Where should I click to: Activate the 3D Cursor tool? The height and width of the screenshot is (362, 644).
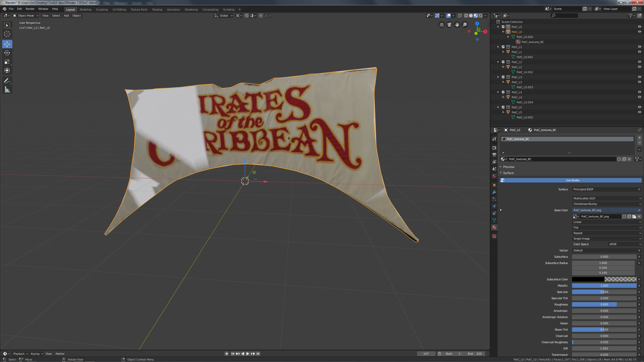[x=7, y=34]
